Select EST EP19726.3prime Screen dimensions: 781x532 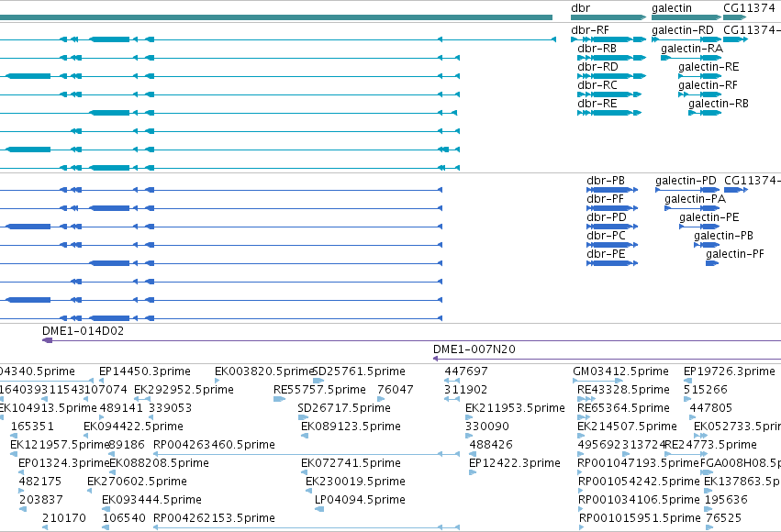pyautogui.click(x=730, y=371)
